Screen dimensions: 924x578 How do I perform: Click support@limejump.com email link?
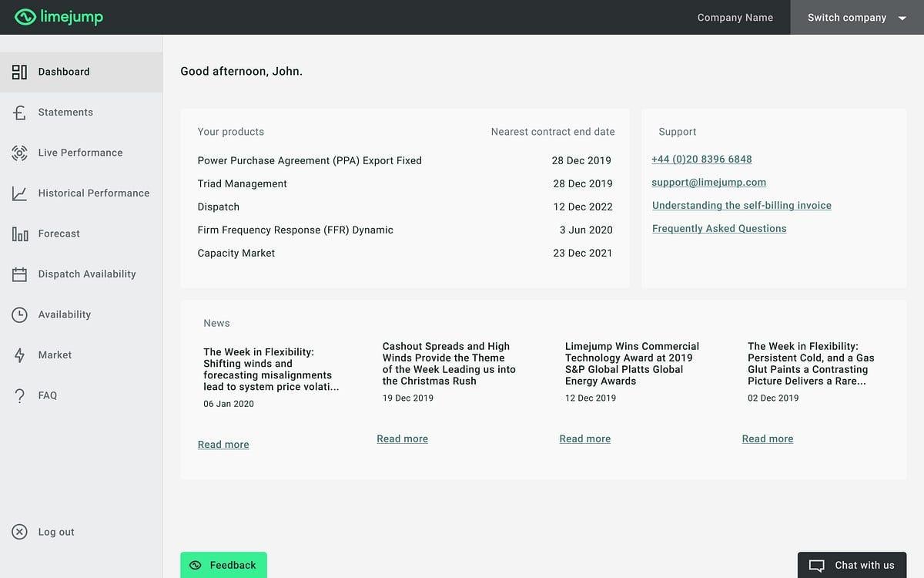click(x=708, y=183)
